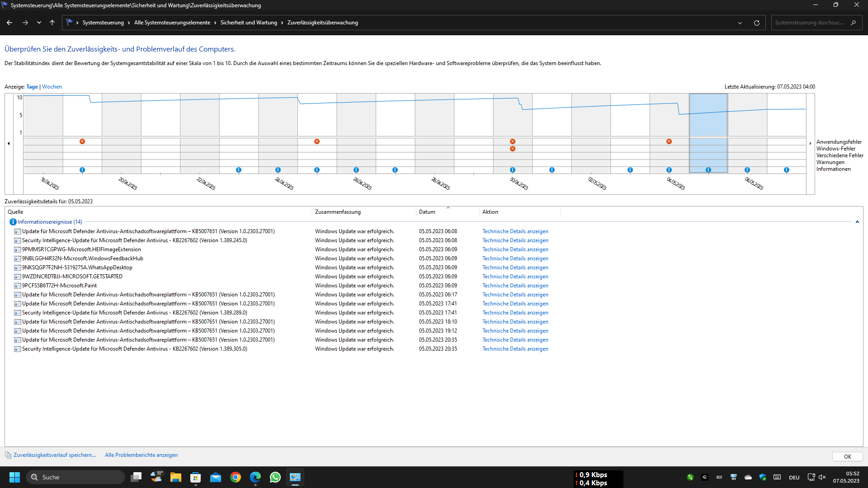The image size is (868, 488).
Task: Open the address bar history dropdown
Action: click(x=740, y=23)
